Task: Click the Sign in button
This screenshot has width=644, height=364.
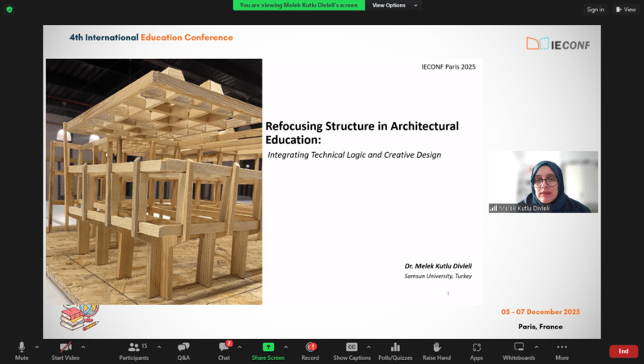Action: [x=596, y=10]
